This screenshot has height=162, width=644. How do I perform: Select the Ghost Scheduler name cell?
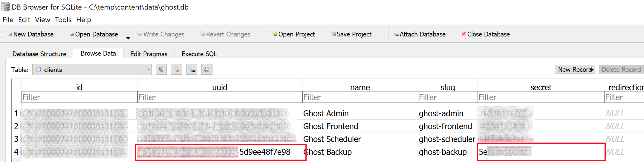tap(360, 139)
